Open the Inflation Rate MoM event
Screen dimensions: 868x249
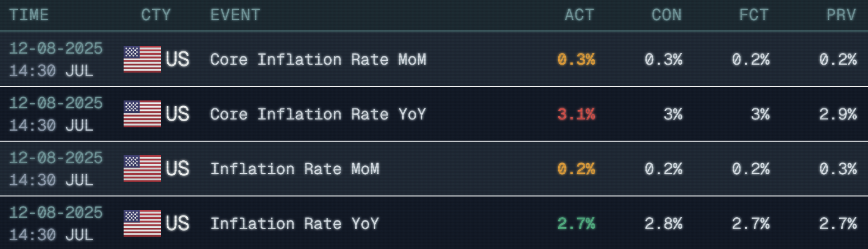click(295, 169)
